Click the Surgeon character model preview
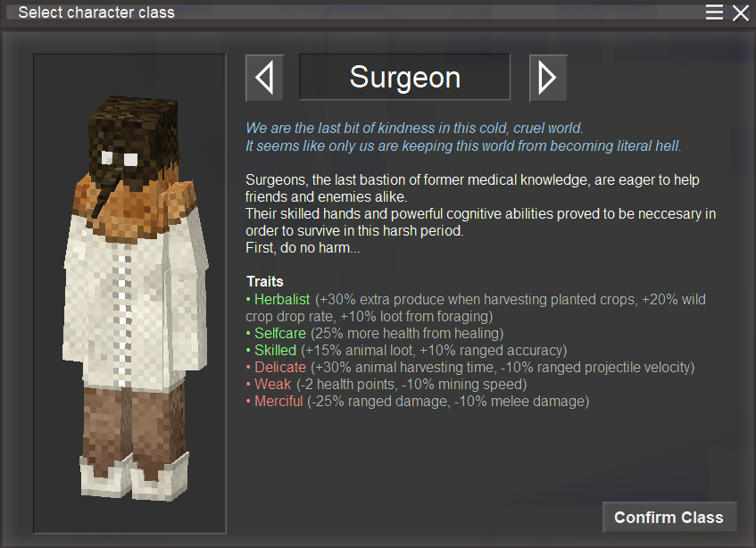 [129, 293]
